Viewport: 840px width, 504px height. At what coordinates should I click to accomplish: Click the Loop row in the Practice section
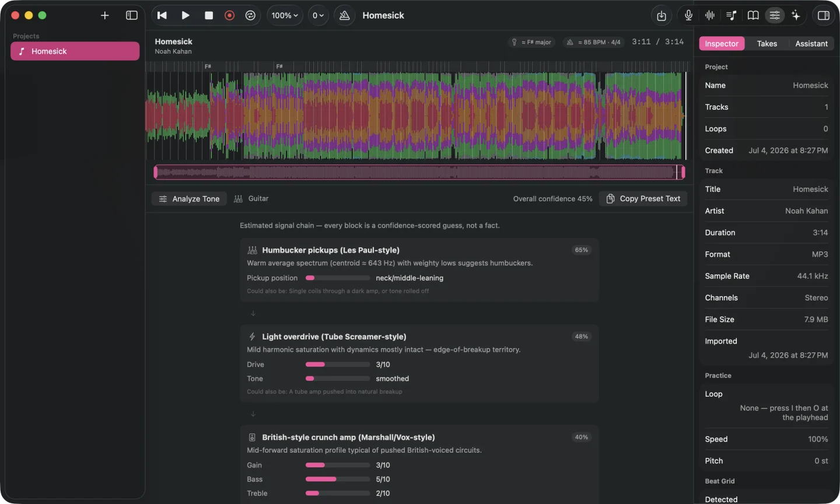[766, 406]
